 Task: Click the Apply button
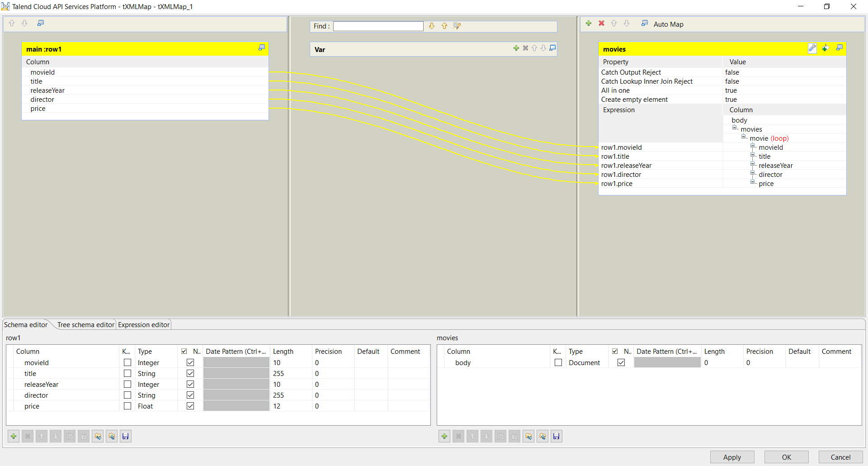[x=732, y=457]
